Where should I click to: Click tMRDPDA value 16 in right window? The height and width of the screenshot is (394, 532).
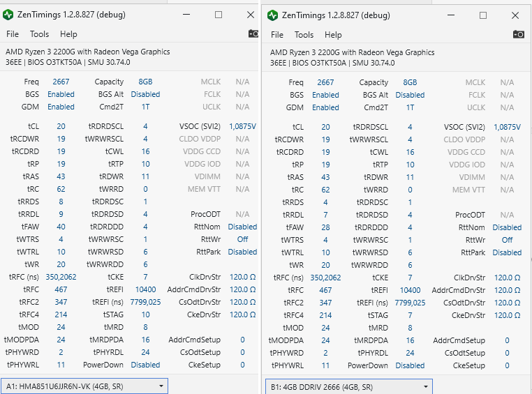410,340
